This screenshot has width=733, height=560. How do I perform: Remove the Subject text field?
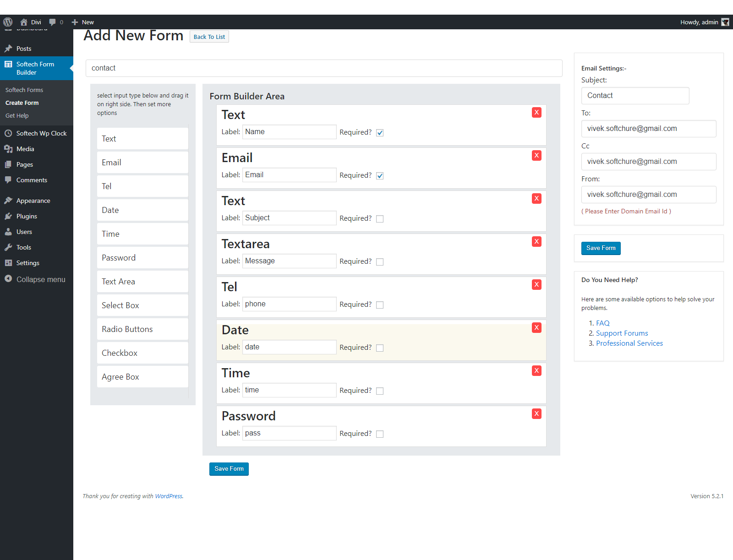click(x=536, y=199)
